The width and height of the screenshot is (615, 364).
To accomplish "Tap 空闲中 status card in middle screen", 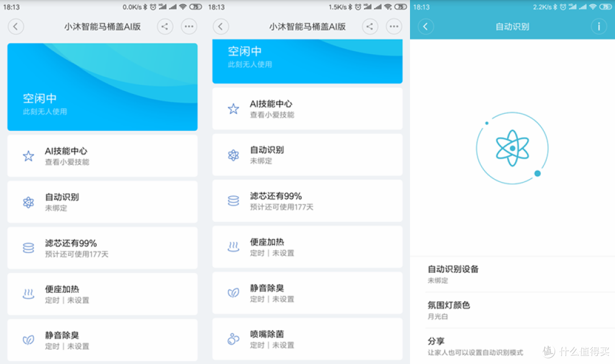I will (x=307, y=61).
